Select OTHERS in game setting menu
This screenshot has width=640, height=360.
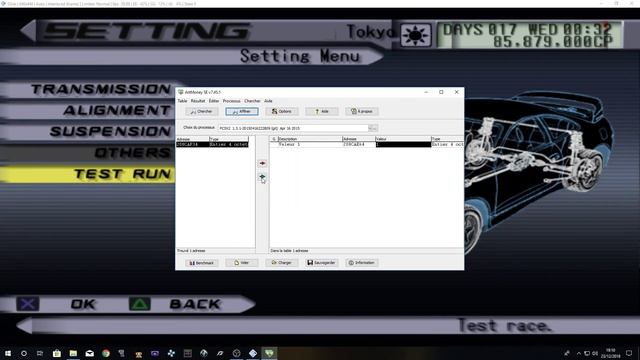click(x=133, y=153)
